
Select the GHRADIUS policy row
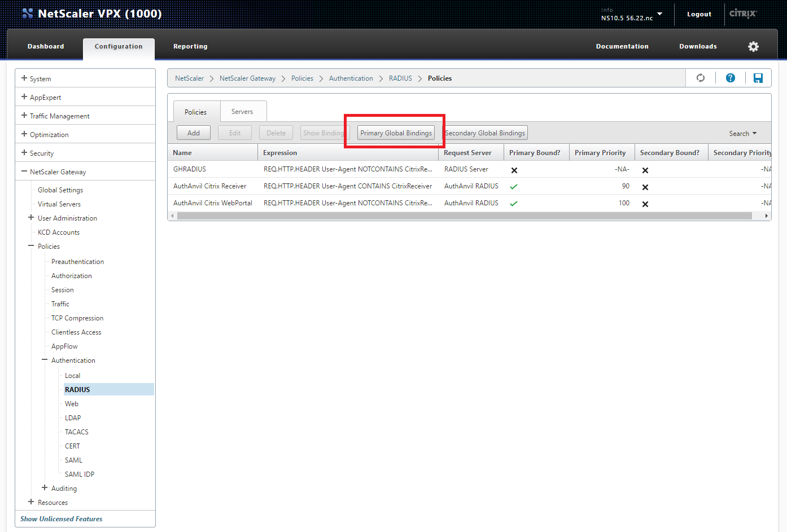[469, 169]
